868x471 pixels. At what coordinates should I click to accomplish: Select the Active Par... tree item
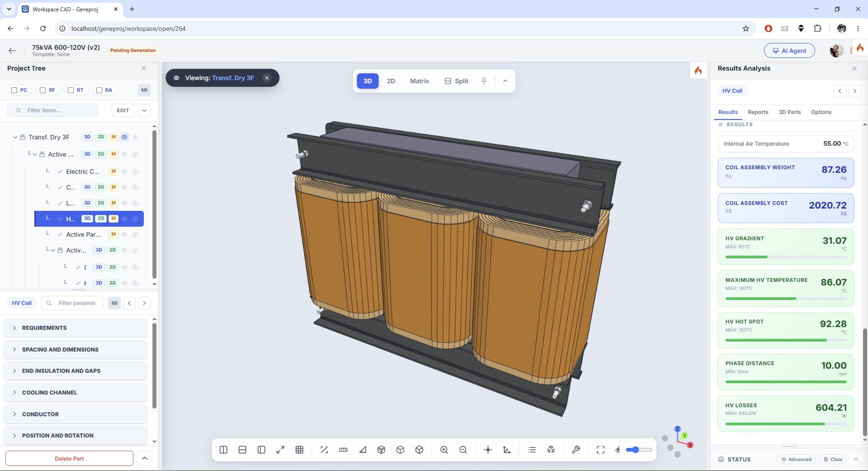[x=84, y=234]
